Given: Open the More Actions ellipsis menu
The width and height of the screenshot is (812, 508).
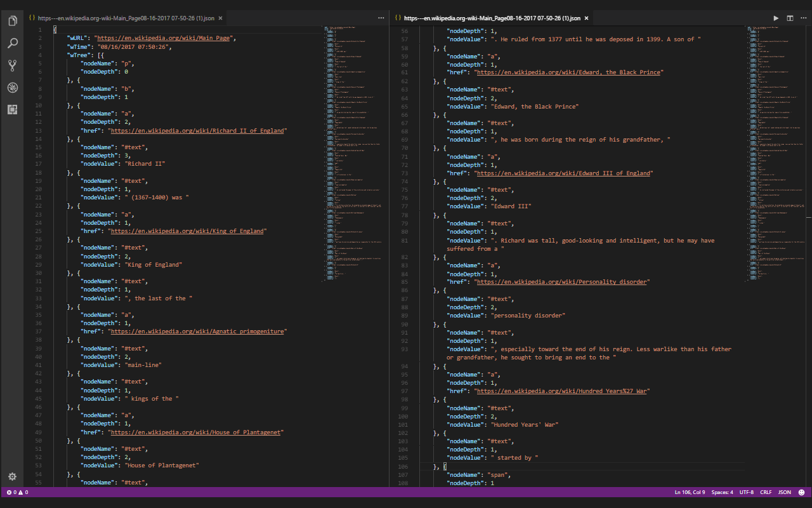Looking at the screenshot, I should (x=804, y=18).
